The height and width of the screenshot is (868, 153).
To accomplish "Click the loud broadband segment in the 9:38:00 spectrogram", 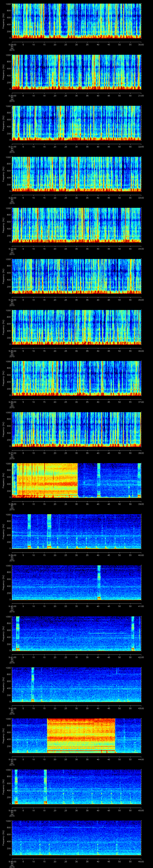I will (x=47, y=480).
